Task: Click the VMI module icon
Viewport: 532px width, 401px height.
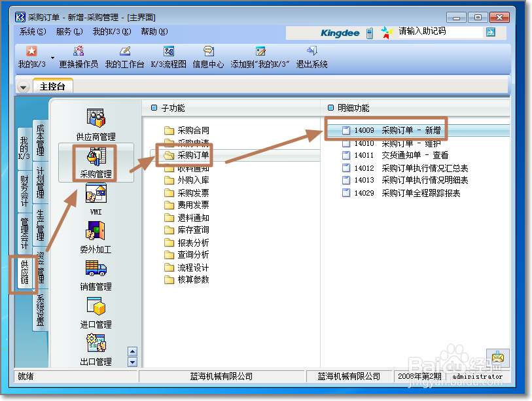Action: (97, 196)
